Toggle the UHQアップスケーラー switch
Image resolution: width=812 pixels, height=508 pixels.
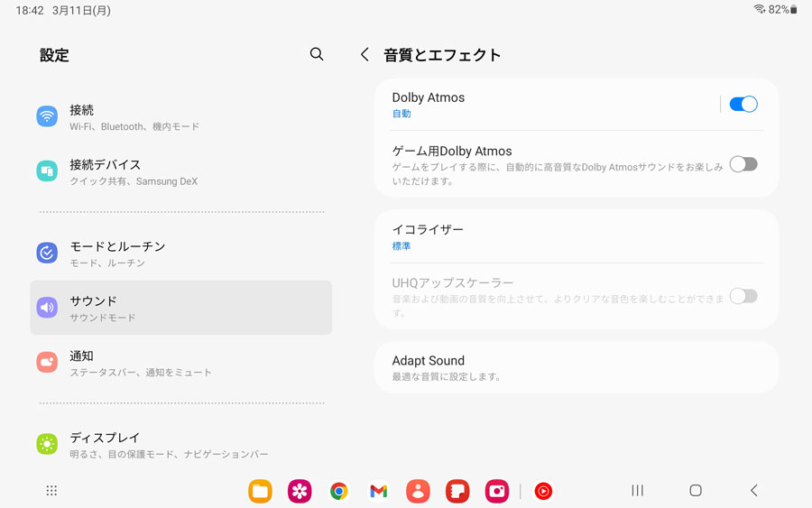743,296
